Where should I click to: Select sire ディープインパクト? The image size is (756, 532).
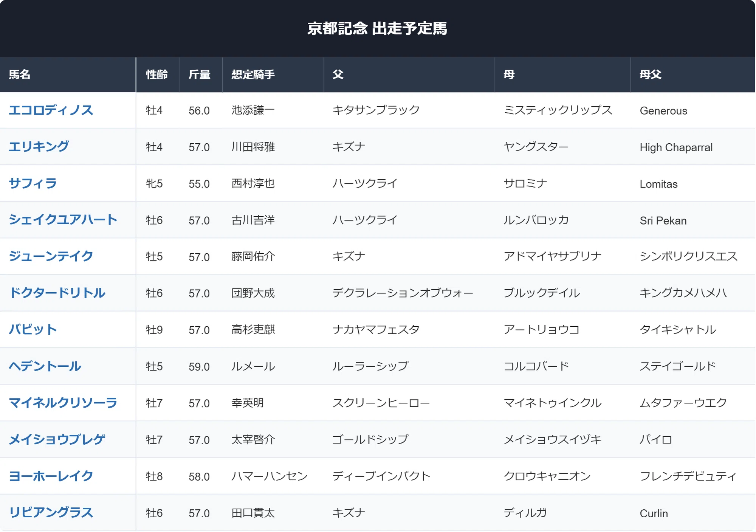pos(381,476)
